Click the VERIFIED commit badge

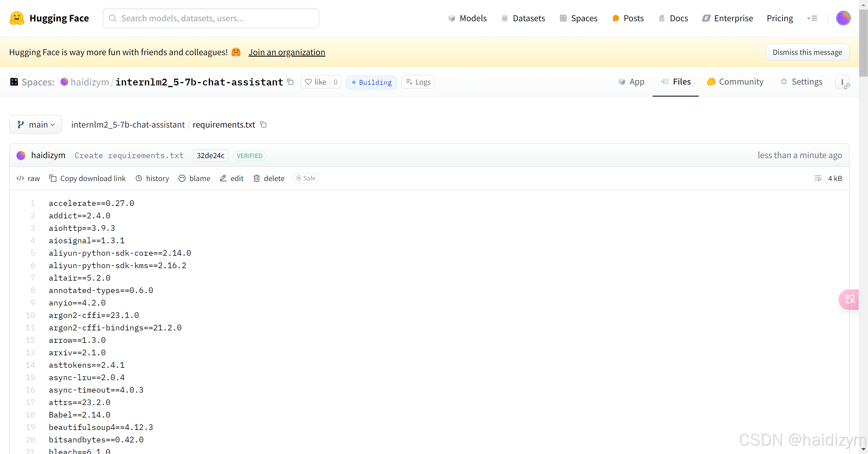point(250,156)
